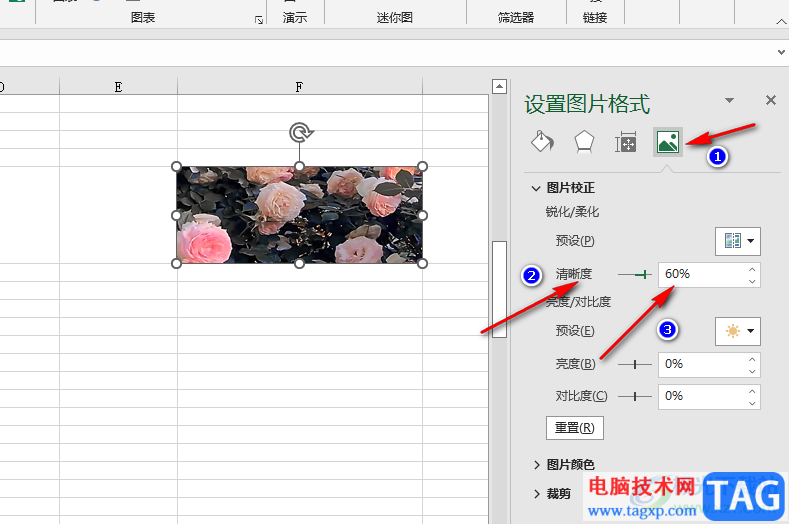Open the pane options dropdown arrow
Screen dimensions: 789x524
(x=729, y=100)
